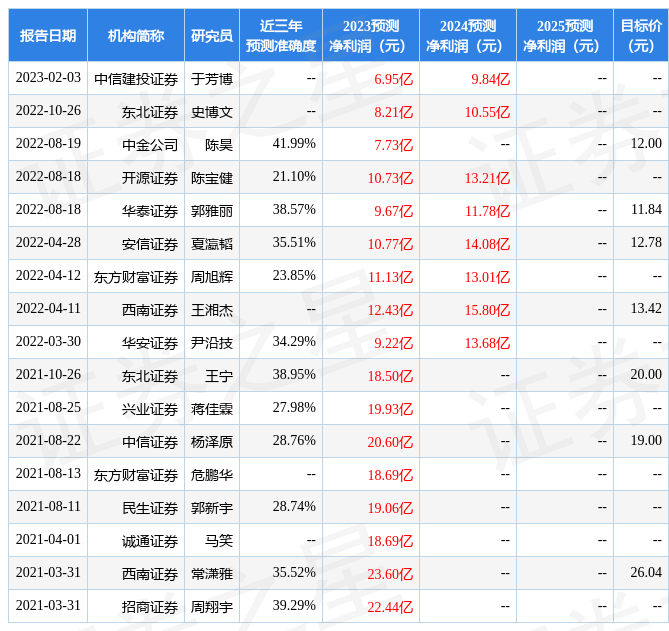
Task: Click the 2023预测净利润 column header
Action: (x=371, y=35)
